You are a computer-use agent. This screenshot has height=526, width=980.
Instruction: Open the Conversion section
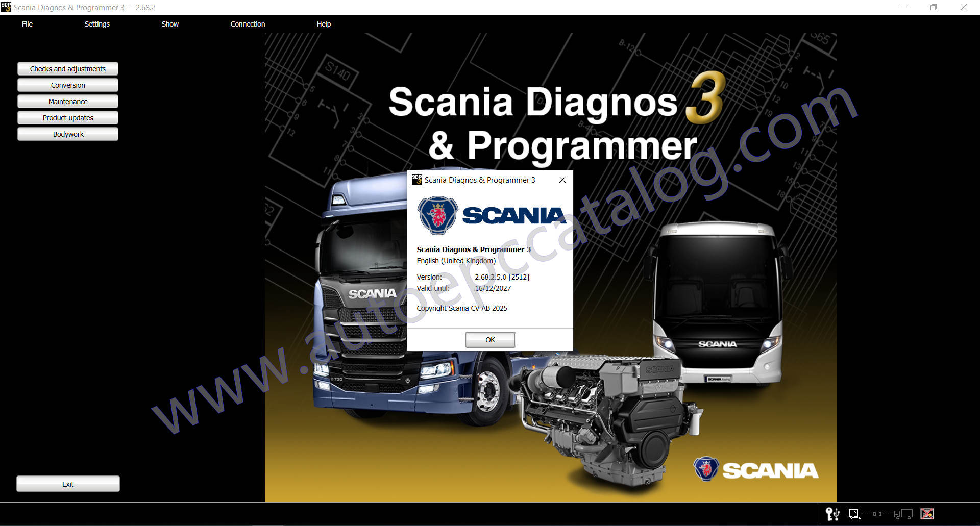tap(68, 85)
